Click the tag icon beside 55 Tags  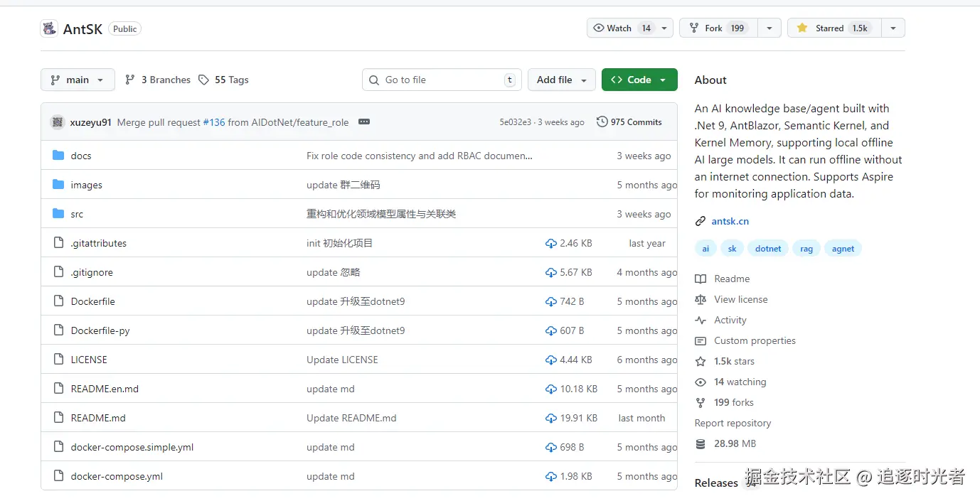(x=204, y=80)
